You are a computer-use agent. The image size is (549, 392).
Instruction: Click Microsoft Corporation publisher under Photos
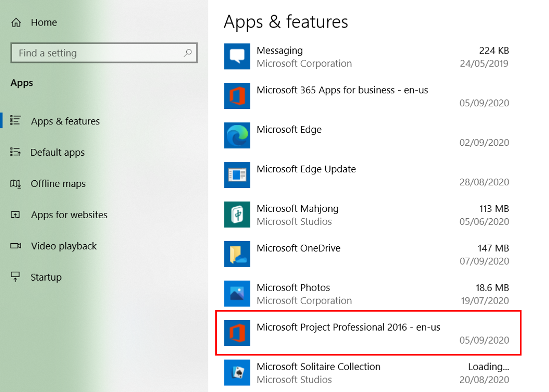point(304,301)
